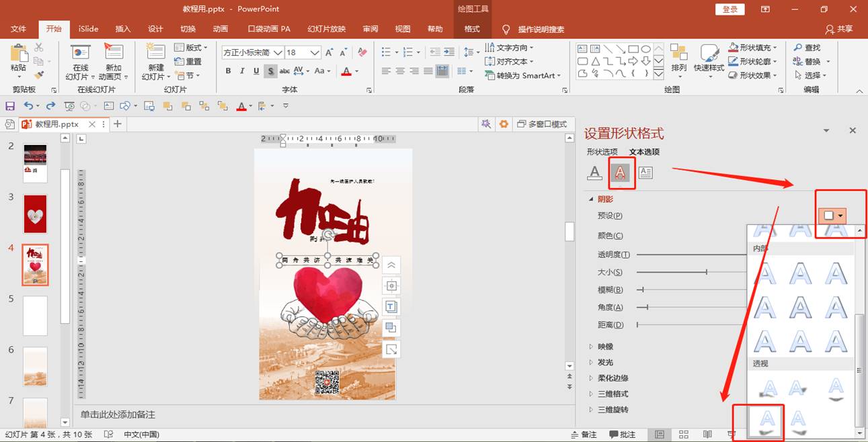Select the Textbox layout icon in format pane
The width and height of the screenshot is (868, 442).
[x=645, y=173]
